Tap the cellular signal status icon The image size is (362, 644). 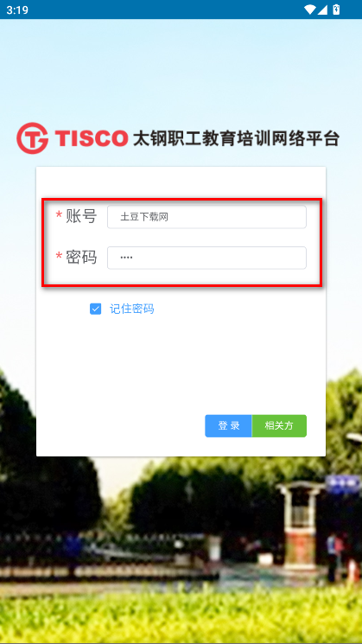(x=322, y=10)
